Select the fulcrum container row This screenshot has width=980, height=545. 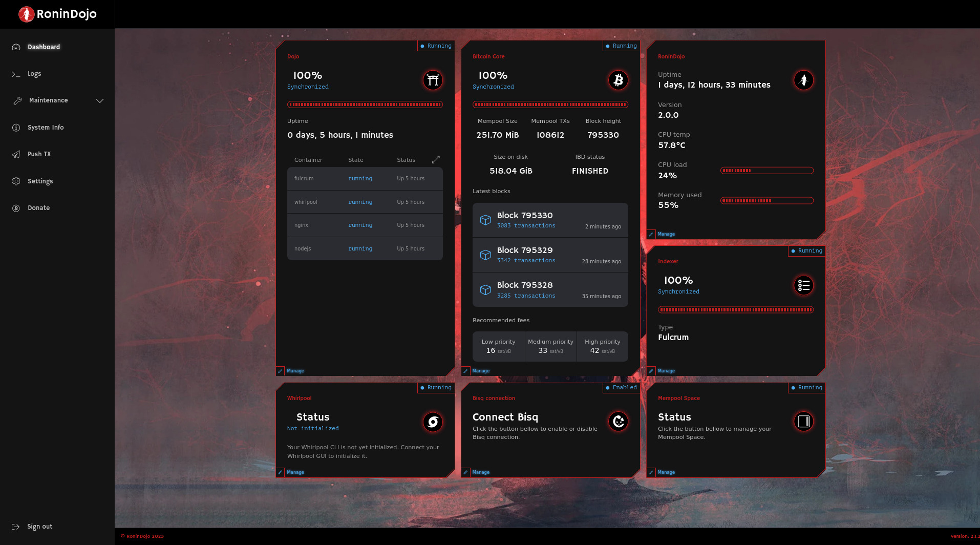(365, 179)
